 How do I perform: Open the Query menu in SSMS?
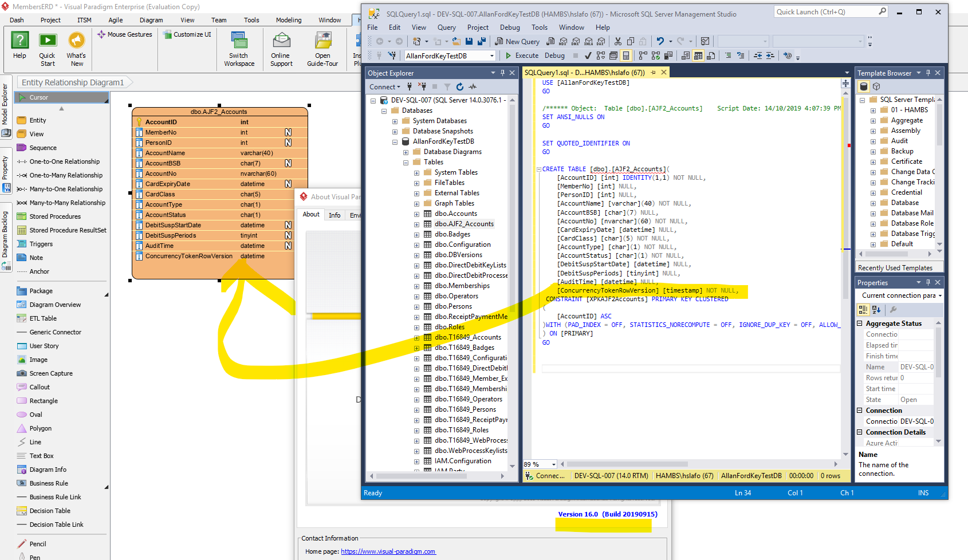pyautogui.click(x=447, y=27)
